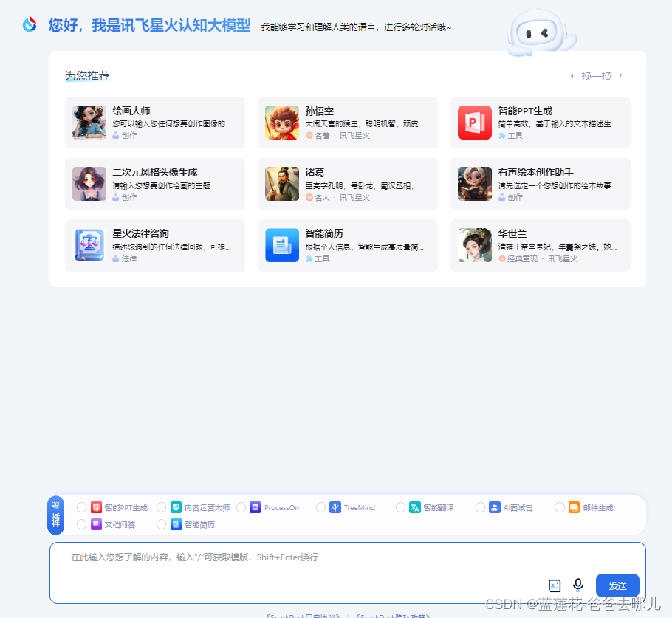
Task: Click the 星火法律咨询 scales icon
Action: [89, 245]
